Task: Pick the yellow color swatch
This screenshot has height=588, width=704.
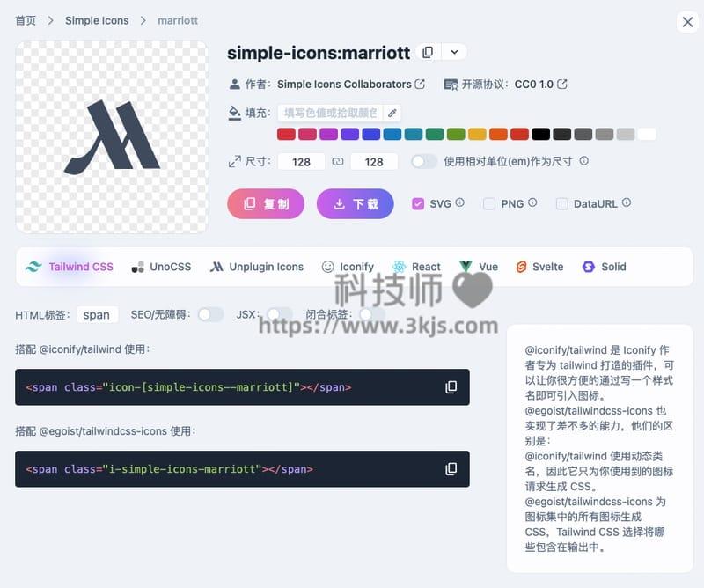Action: [x=477, y=134]
